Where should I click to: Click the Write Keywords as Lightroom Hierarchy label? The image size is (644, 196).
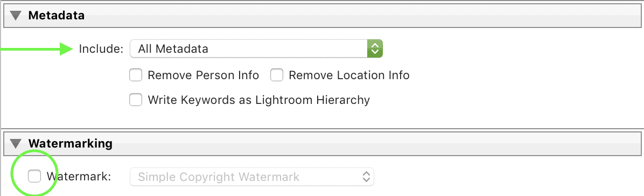pos(259,100)
